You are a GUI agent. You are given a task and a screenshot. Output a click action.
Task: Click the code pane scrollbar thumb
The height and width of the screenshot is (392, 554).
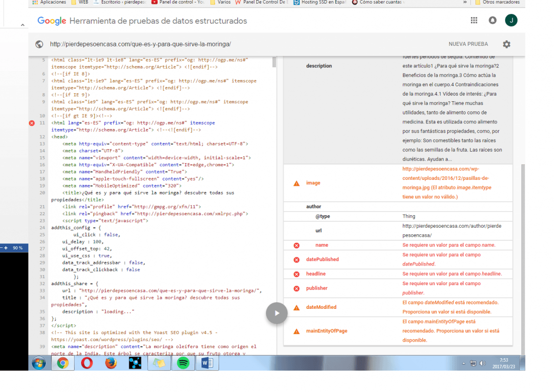click(x=274, y=62)
